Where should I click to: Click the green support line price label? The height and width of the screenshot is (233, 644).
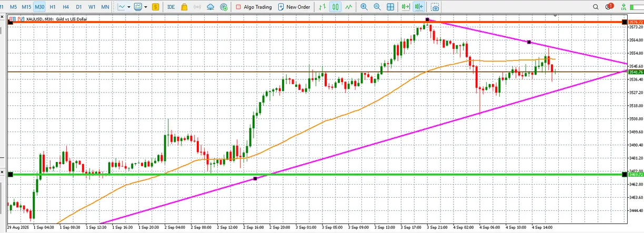click(636, 174)
